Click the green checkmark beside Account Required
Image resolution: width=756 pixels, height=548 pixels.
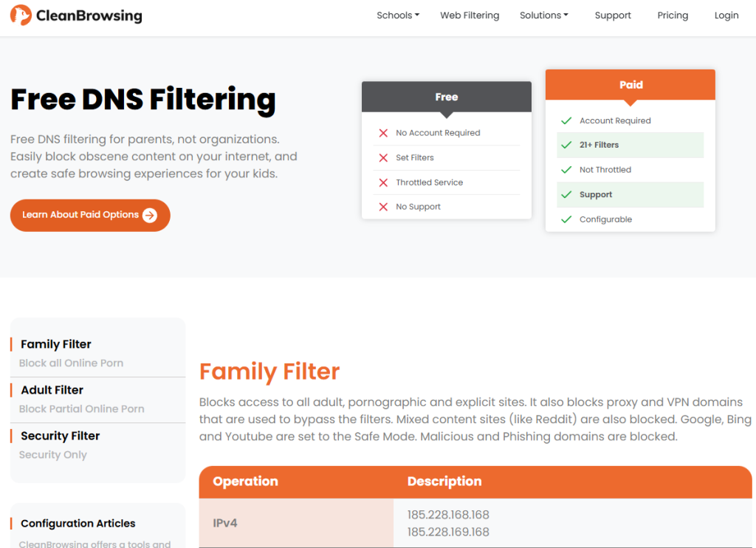click(x=566, y=120)
